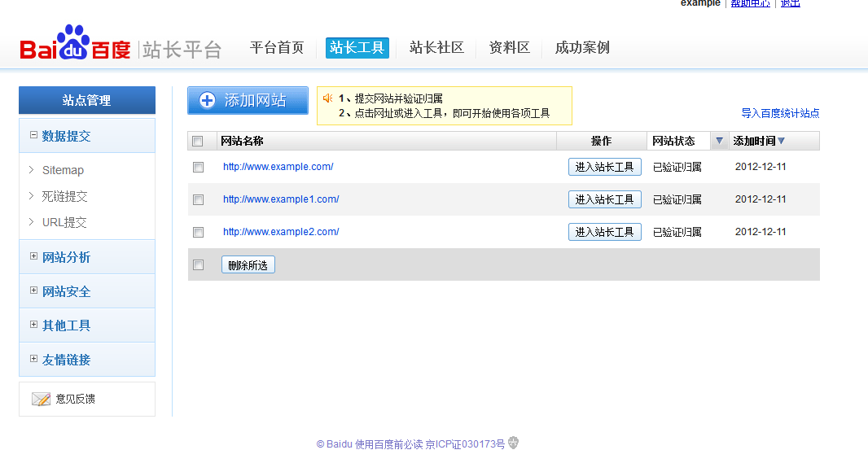
Task: Click the shield icon in the footer
Action: tap(513, 443)
